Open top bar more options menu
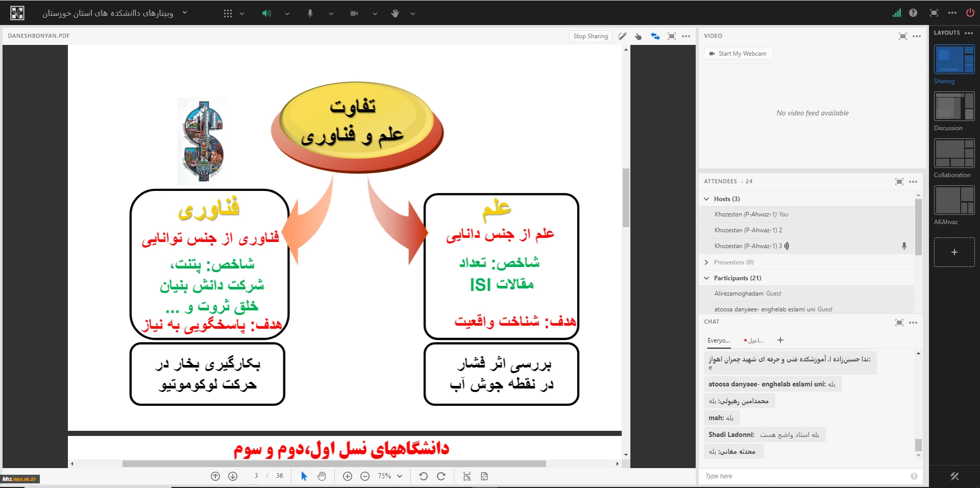The height and width of the screenshot is (488, 980). tap(952, 13)
